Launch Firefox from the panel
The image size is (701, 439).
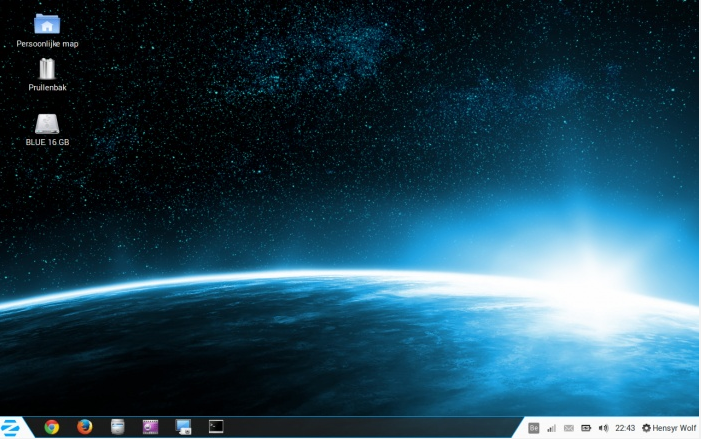coord(84,427)
